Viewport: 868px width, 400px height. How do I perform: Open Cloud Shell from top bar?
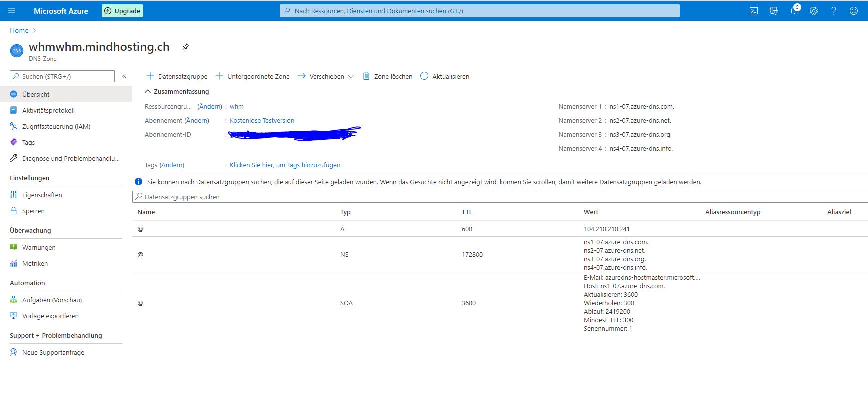point(754,11)
